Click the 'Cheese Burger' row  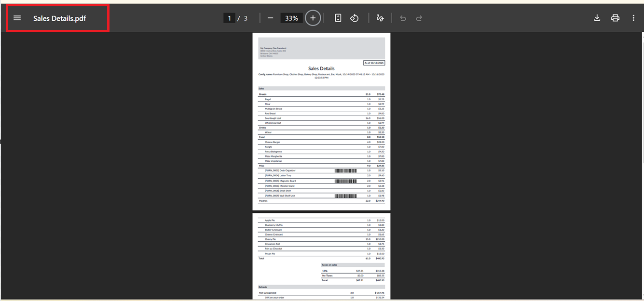coord(321,142)
